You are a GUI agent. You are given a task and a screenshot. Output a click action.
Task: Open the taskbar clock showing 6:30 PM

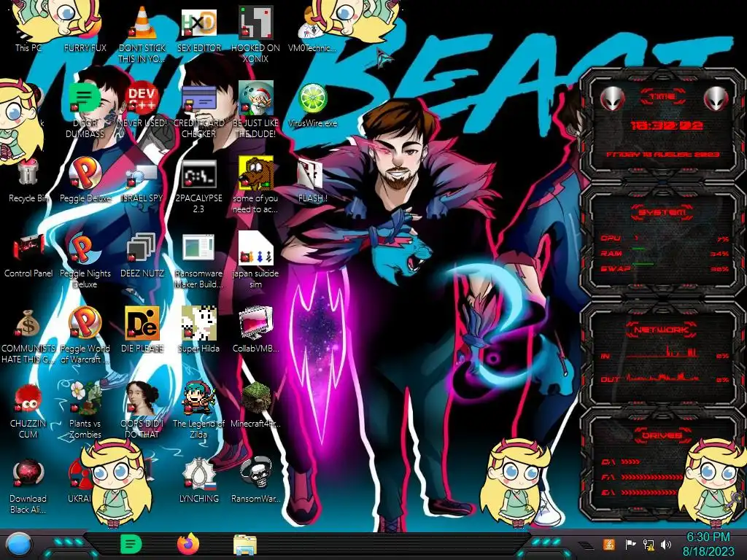(x=708, y=544)
